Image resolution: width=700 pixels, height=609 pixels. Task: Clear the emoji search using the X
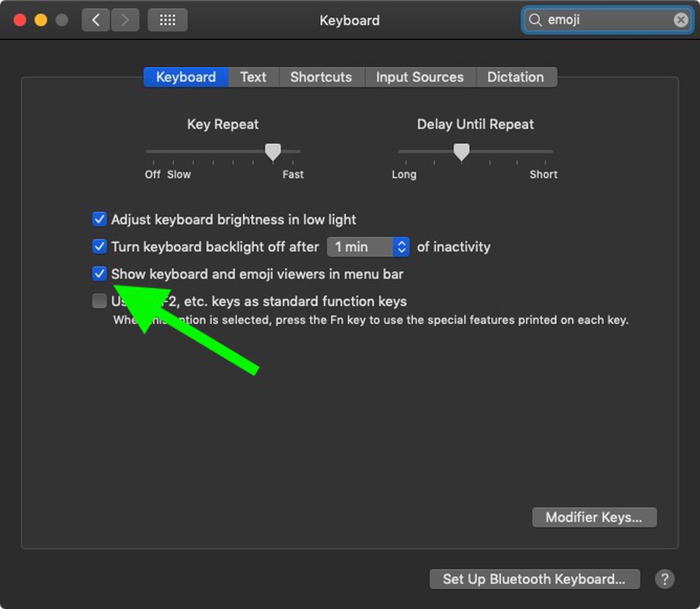681,20
